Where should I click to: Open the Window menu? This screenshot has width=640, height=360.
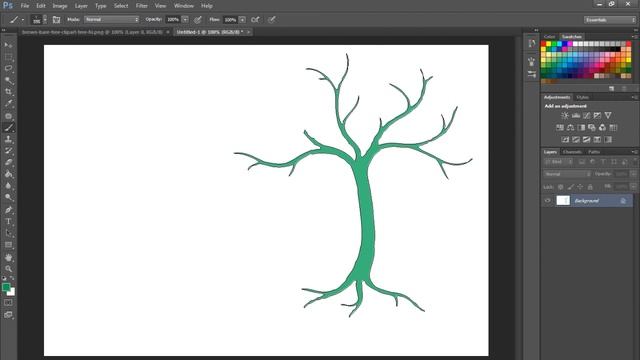pos(184,6)
